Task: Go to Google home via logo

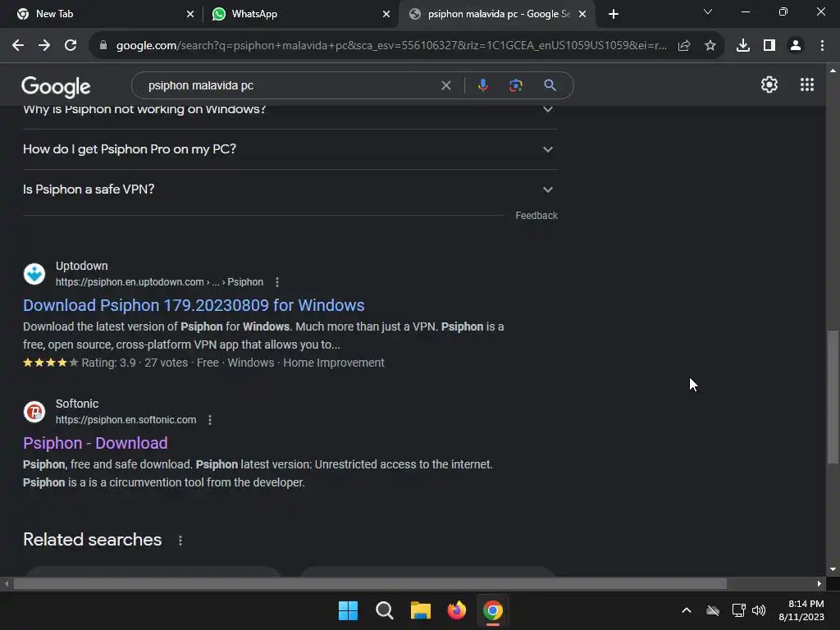Action: [x=56, y=86]
